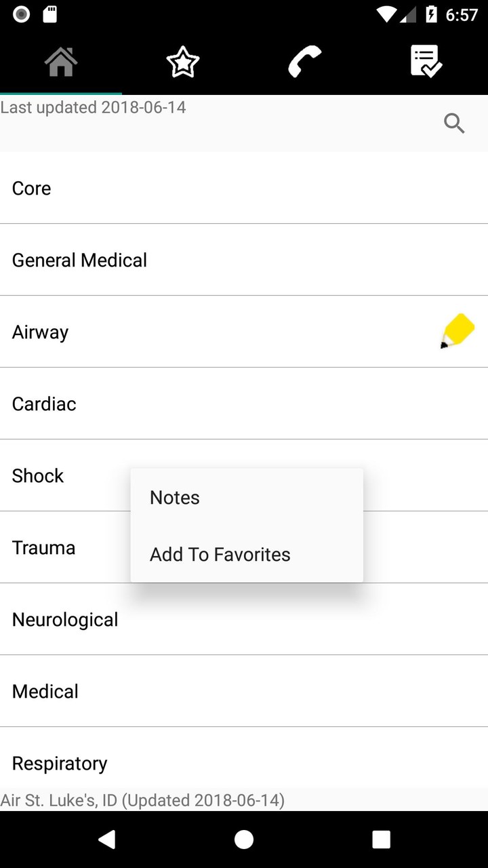The width and height of the screenshot is (488, 868).
Task: Tap the recent apps square button
Action: tap(381, 840)
